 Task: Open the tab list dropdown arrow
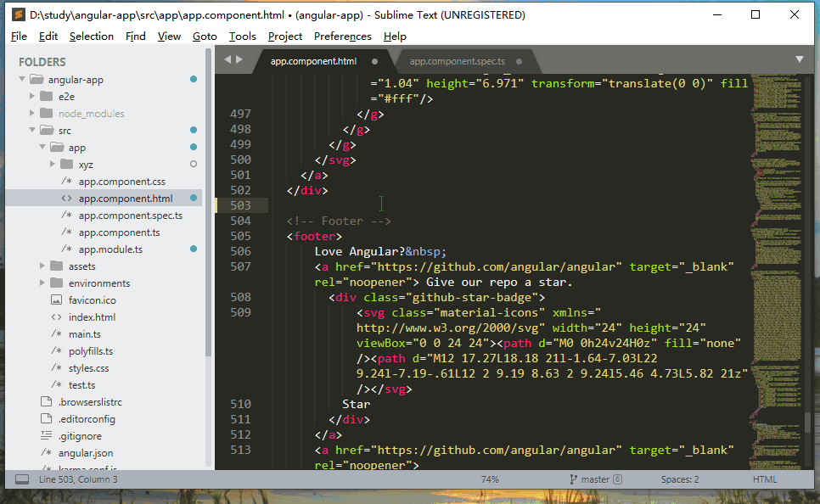tap(800, 59)
